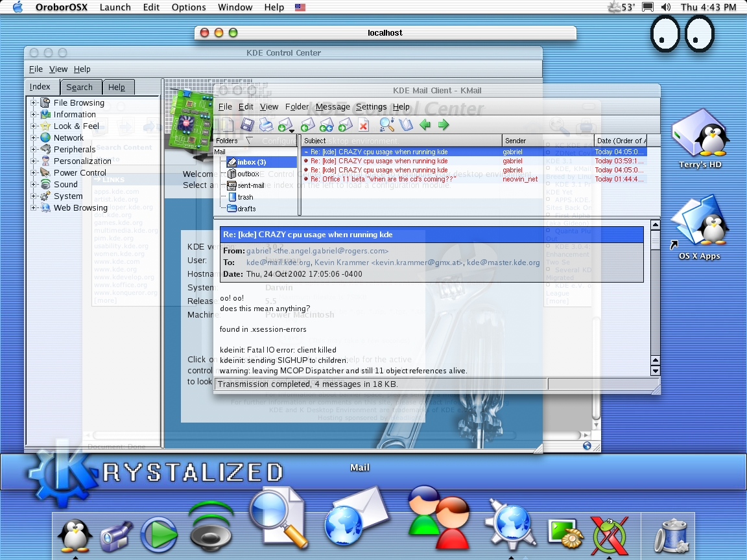Click the Check Mail envelope icon

tap(285, 124)
